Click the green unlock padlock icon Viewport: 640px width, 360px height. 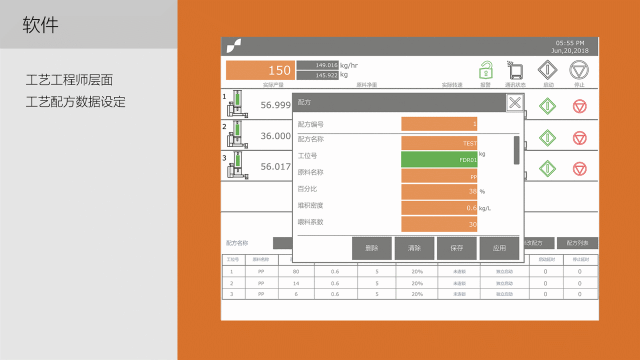485,70
